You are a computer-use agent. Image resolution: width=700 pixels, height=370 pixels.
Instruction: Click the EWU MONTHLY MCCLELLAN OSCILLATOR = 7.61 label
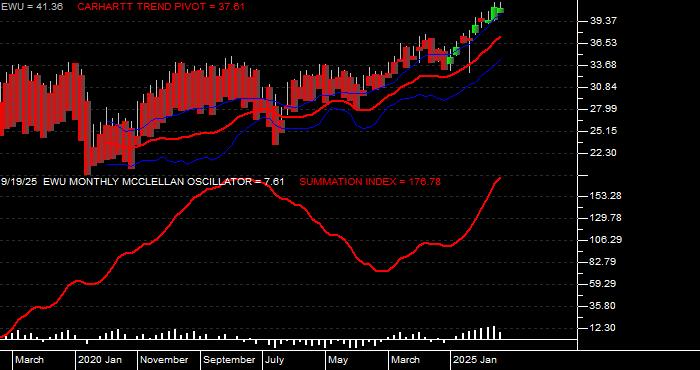coord(163,182)
